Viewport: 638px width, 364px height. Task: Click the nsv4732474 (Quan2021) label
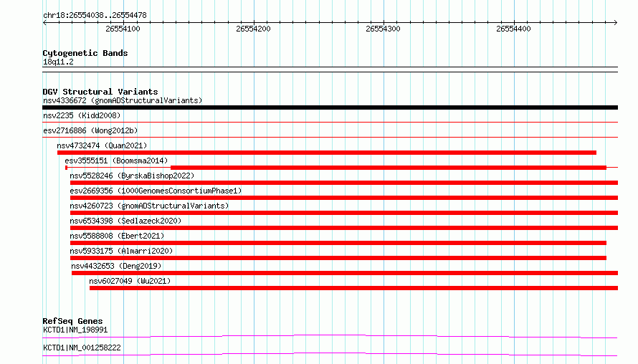pyautogui.click(x=102, y=145)
